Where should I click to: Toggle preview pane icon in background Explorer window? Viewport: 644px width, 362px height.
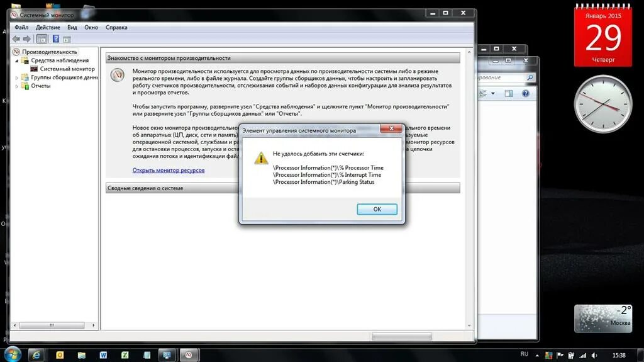508,94
